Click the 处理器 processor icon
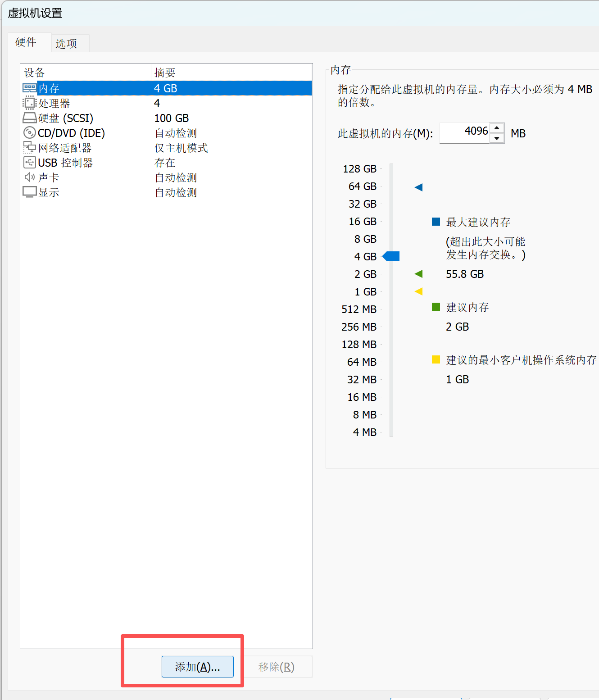The height and width of the screenshot is (700, 599). pyautogui.click(x=30, y=103)
